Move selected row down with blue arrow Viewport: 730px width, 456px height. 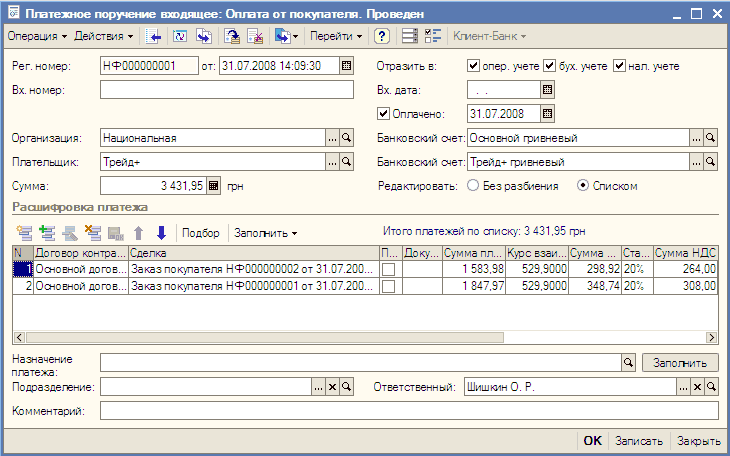tap(160, 233)
